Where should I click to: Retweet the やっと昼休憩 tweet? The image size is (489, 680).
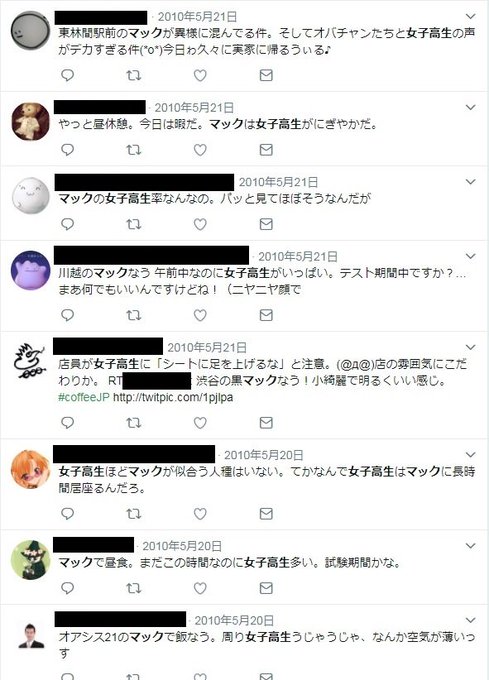[x=134, y=150]
